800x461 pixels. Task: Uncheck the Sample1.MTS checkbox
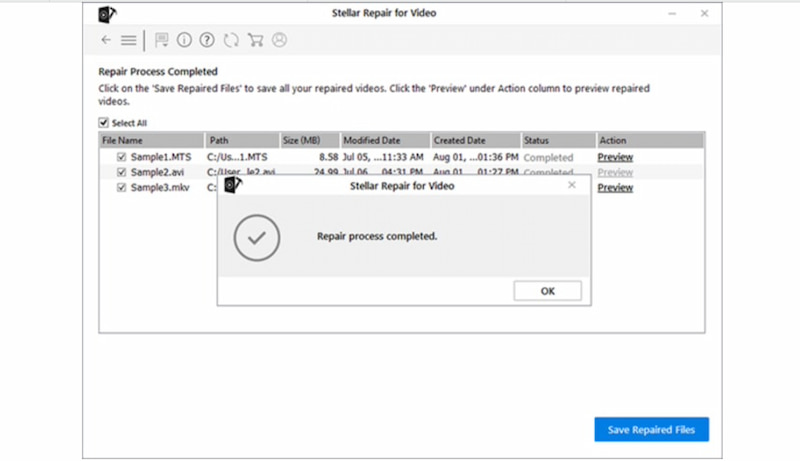point(121,158)
